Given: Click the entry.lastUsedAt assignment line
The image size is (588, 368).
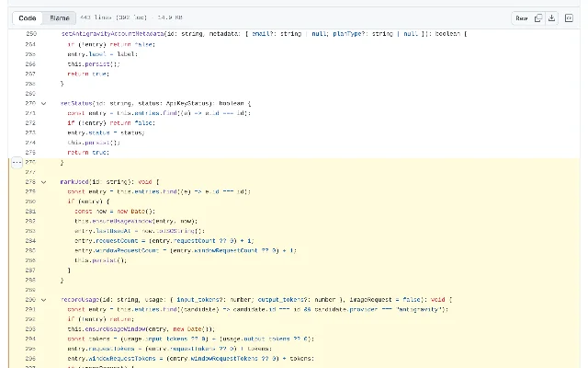Looking at the screenshot, I should [x=140, y=231].
